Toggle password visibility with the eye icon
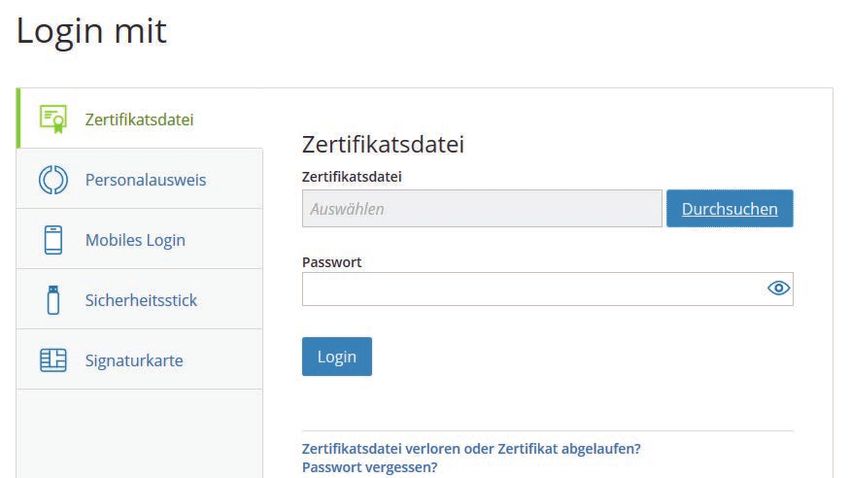Image resolution: width=850 pixels, height=478 pixels. click(x=778, y=288)
